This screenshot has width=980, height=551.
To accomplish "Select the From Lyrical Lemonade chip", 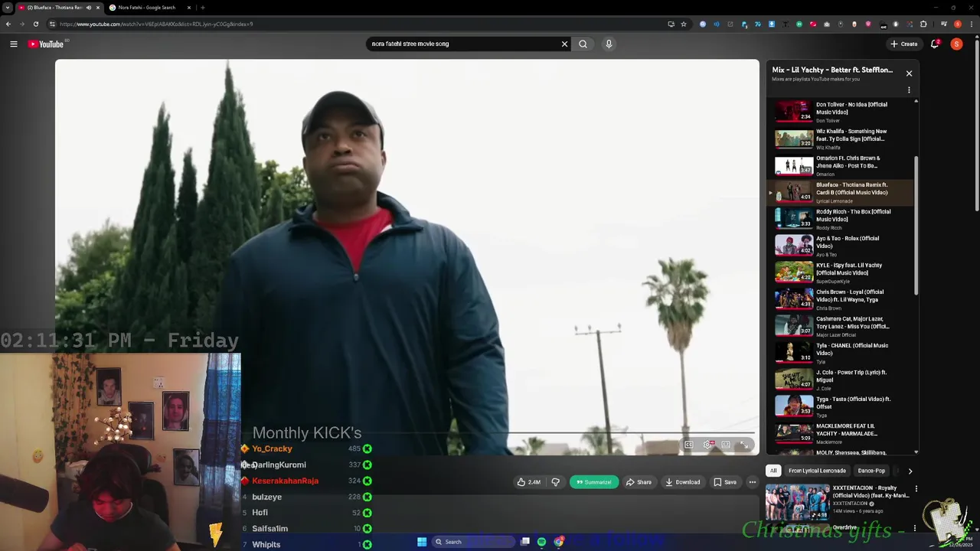I will 817,471.
